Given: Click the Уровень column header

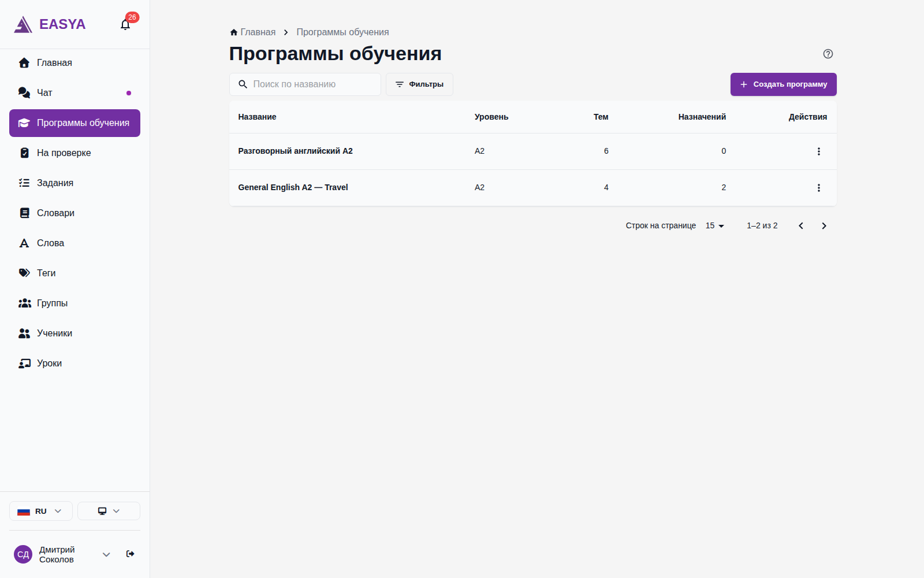Looking at the screenshot, I should pyautogui.click(x=491, y=117).
